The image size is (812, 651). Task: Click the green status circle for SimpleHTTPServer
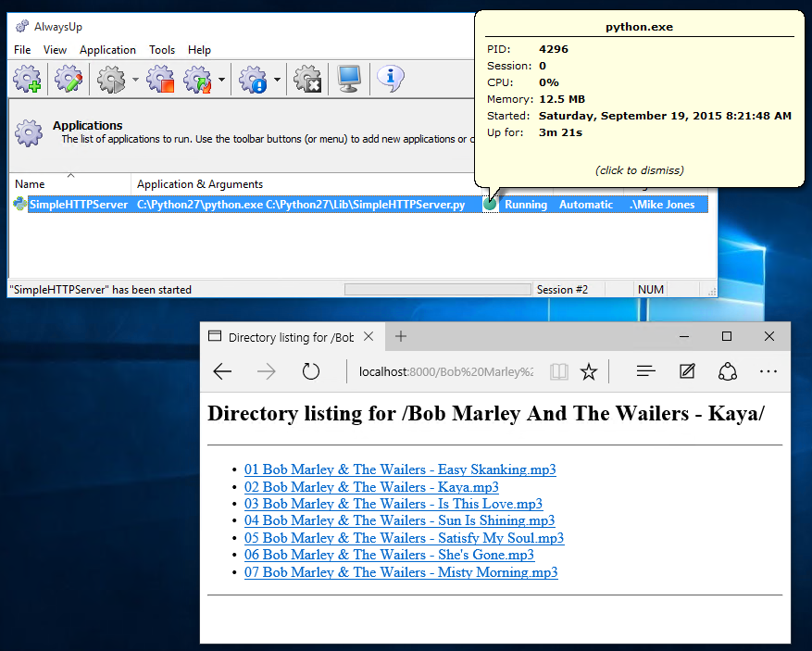(x=490, y=204)
